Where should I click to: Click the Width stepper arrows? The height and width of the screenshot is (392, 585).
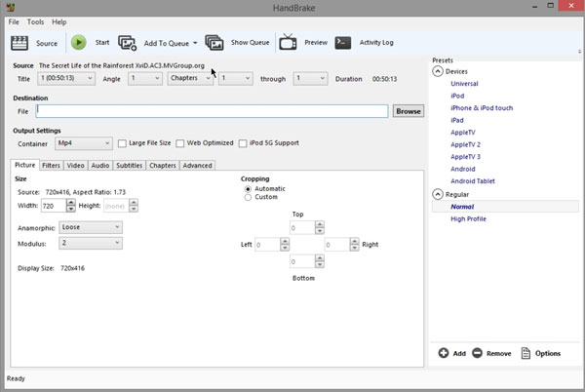tap(71, 206)
